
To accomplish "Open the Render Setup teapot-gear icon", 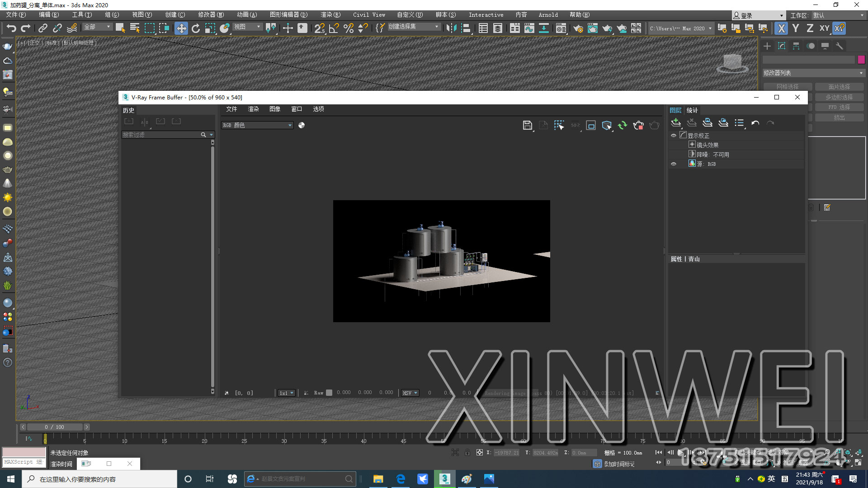I will click(578, 28).
